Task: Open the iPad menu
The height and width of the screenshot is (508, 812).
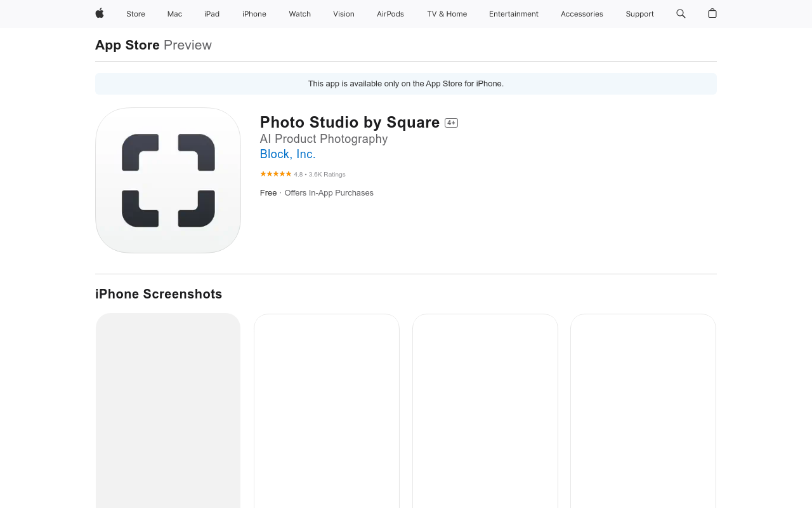Action: point(212,14)
